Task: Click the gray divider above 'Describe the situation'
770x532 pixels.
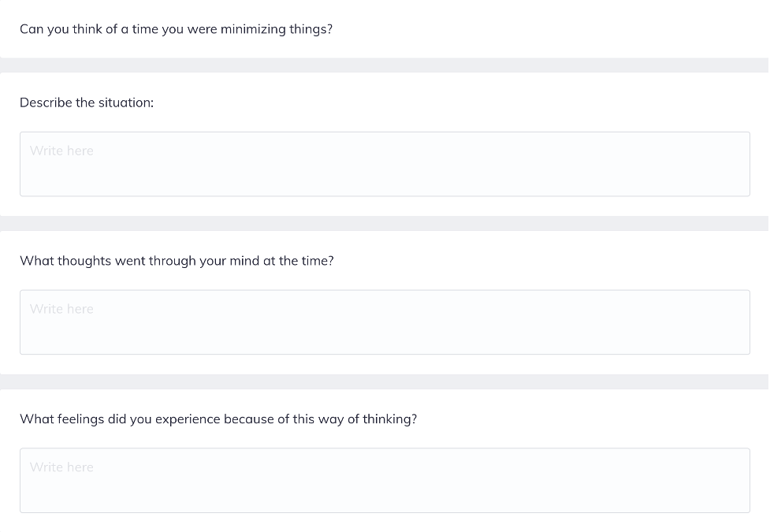Action: tap(385, 65)
